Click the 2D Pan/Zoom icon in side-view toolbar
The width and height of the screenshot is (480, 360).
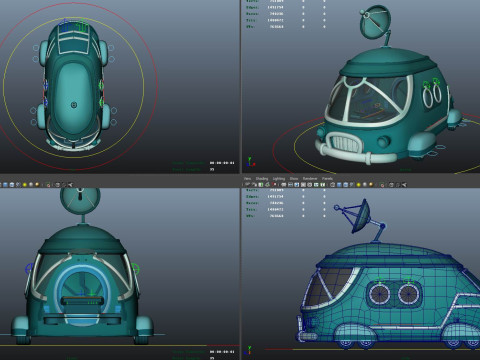(274, 185)
